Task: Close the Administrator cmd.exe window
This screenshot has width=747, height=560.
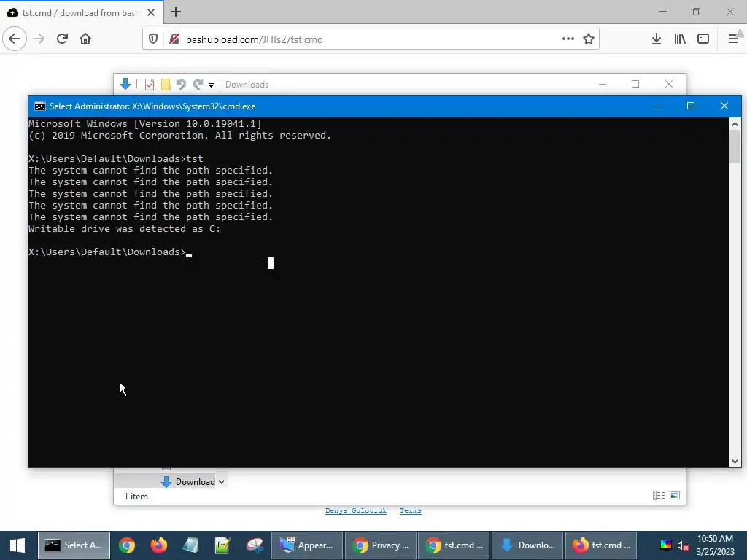Action: (x=724, y=106)
